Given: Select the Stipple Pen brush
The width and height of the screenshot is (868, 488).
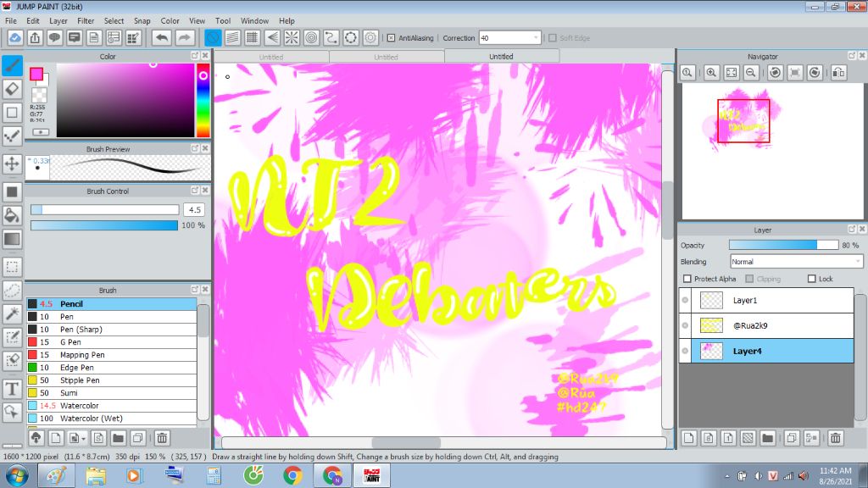Looking at the screenshot, I should click(x=111, y=380).
